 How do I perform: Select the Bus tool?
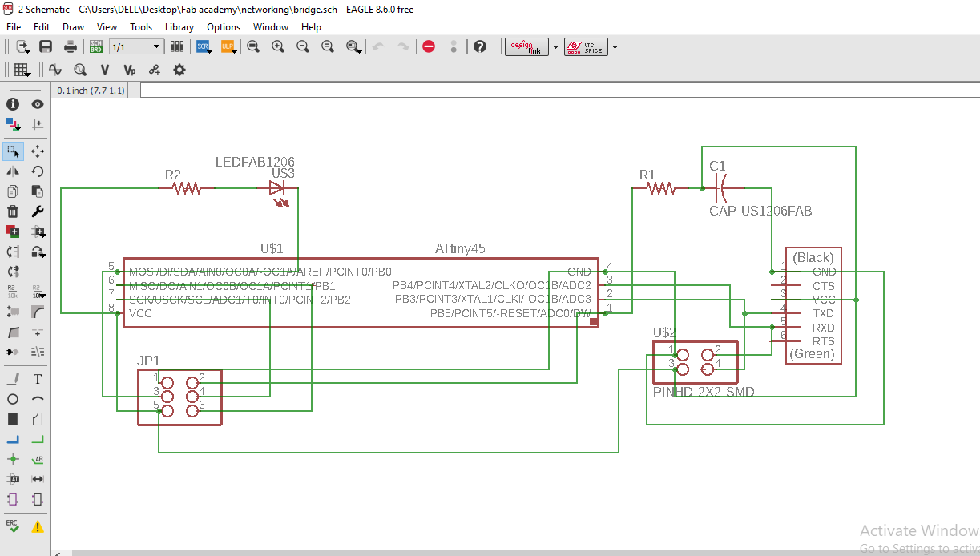13,439
